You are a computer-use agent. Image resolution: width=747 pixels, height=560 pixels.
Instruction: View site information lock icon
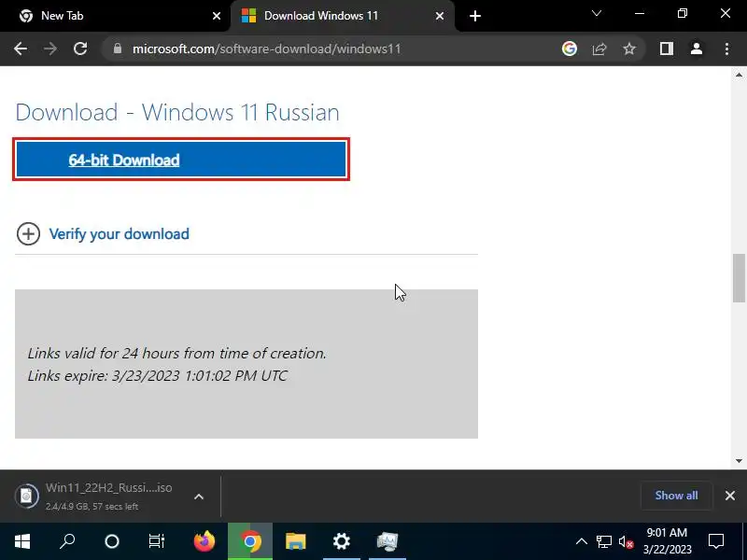[x=118, y=49]
